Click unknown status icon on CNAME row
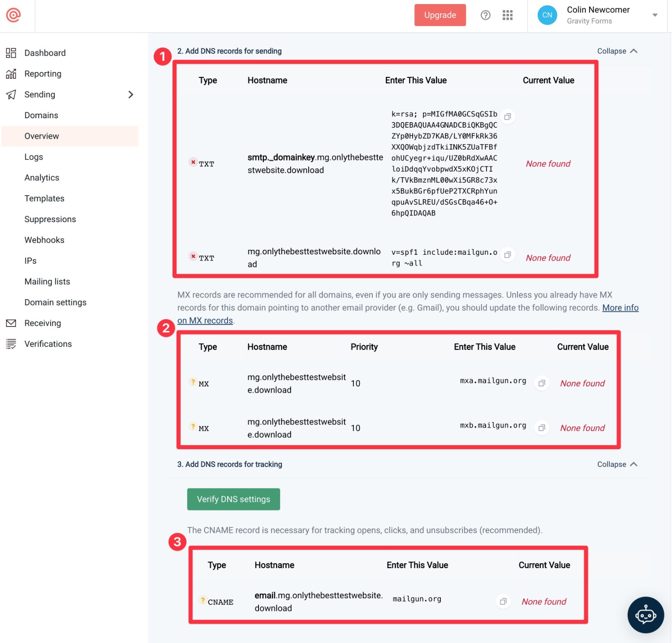Screen dimensions: 672x643 pos(202,600)
